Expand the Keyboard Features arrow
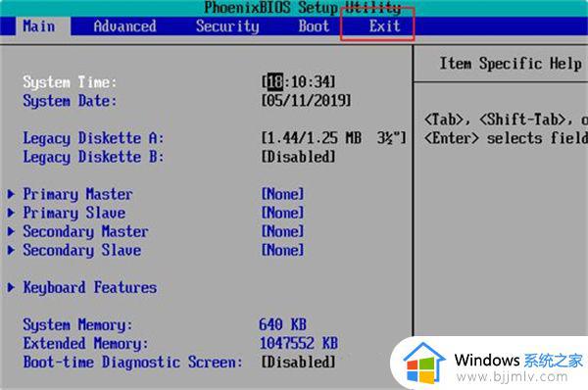The width and height of the screenshot is (588, 390). [x=11, y=288]
